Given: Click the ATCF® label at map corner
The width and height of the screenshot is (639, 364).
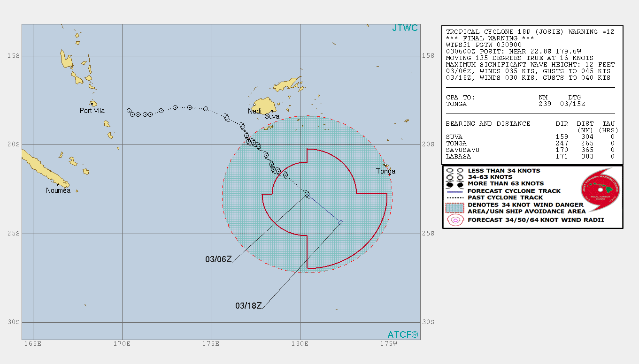Looking at the screenshot, I should 403,335.
